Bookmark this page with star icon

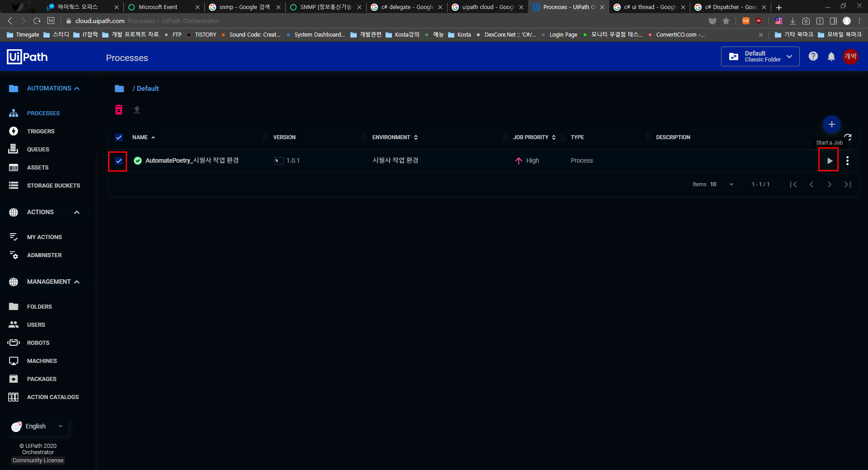point(726,21)
